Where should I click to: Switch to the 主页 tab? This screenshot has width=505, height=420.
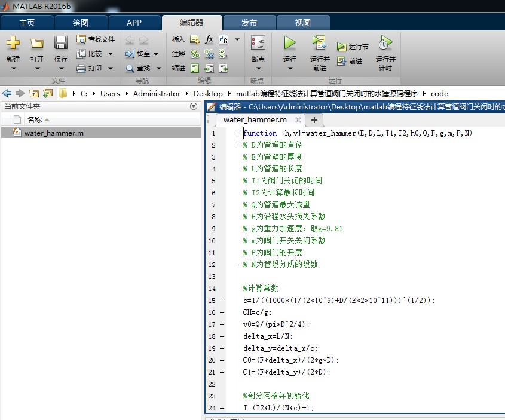(27, 23)
